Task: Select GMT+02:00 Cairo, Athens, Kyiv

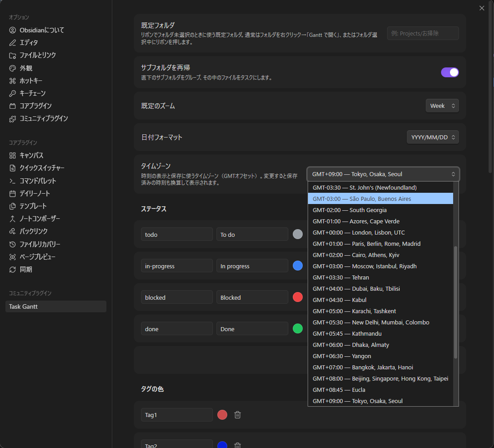Action: point(380,255)
